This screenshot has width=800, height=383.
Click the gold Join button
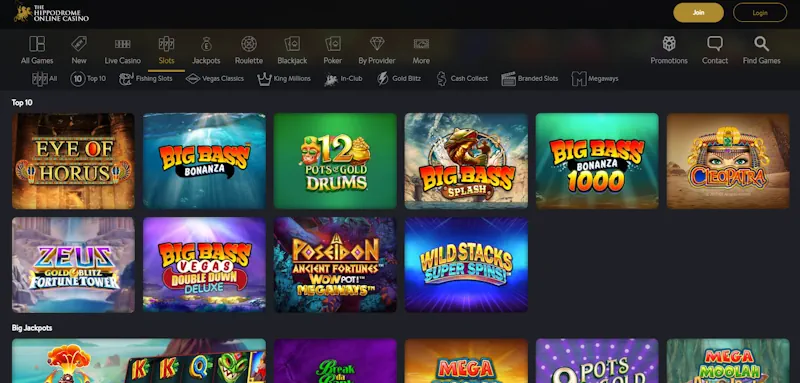[x=698, y=13]
